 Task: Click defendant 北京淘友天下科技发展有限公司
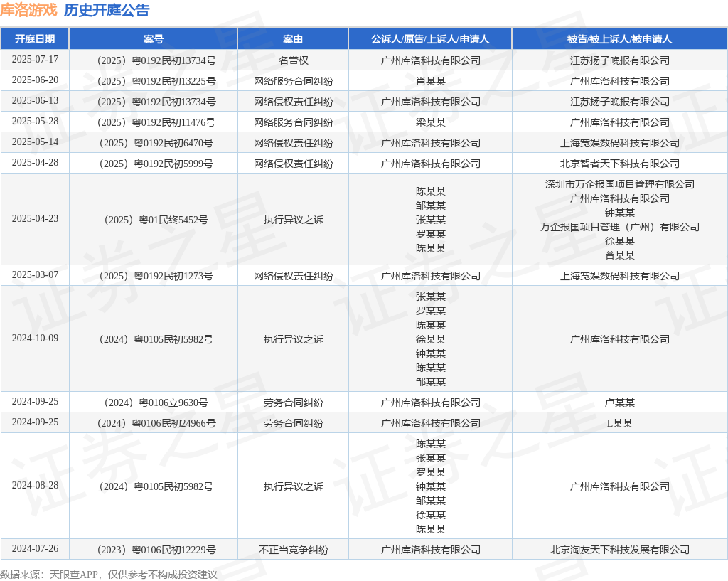coord(619,550)
